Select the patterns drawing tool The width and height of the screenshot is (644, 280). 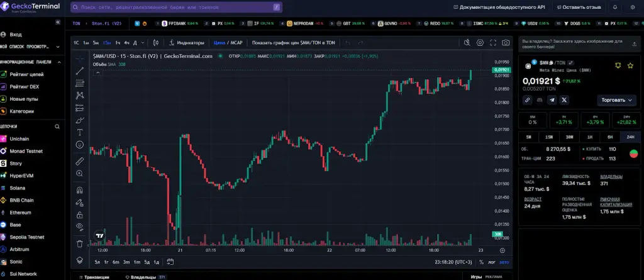80,96
